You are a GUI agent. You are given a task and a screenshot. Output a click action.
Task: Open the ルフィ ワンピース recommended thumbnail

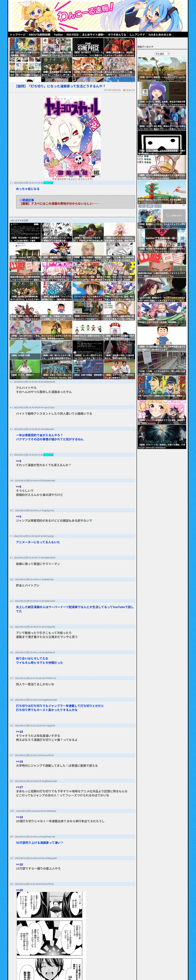[88, 291]
